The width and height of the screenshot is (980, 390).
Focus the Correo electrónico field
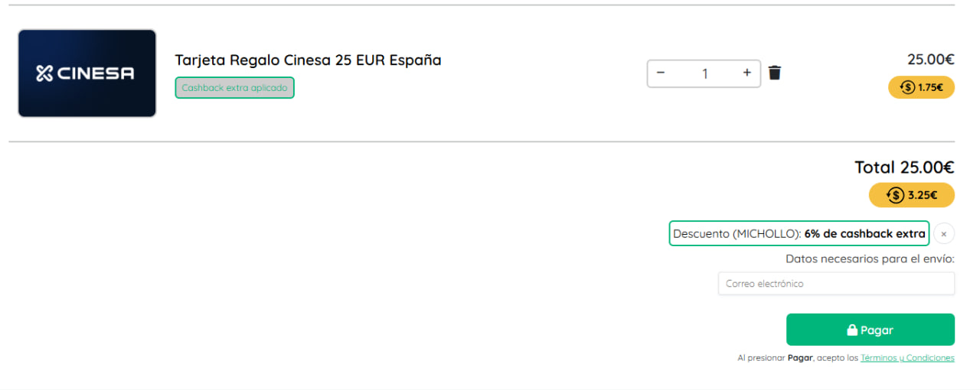pyautogui.click(x=836, y=284)
